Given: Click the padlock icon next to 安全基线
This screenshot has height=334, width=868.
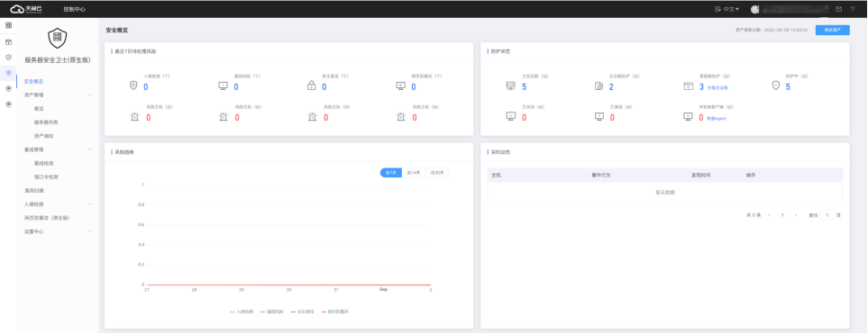Looking at the screenshot, I should click(312, 86).
